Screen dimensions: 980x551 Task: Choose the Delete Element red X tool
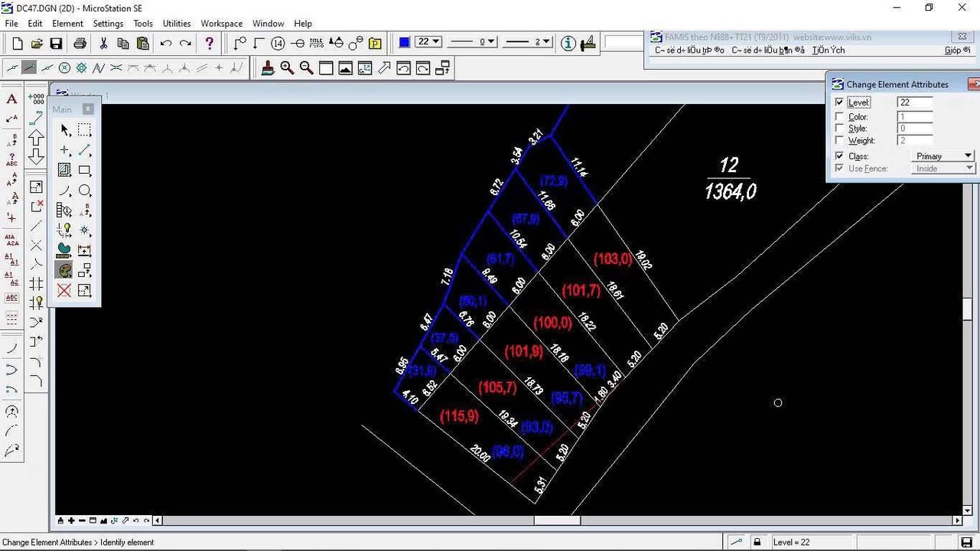pos(64,290)
